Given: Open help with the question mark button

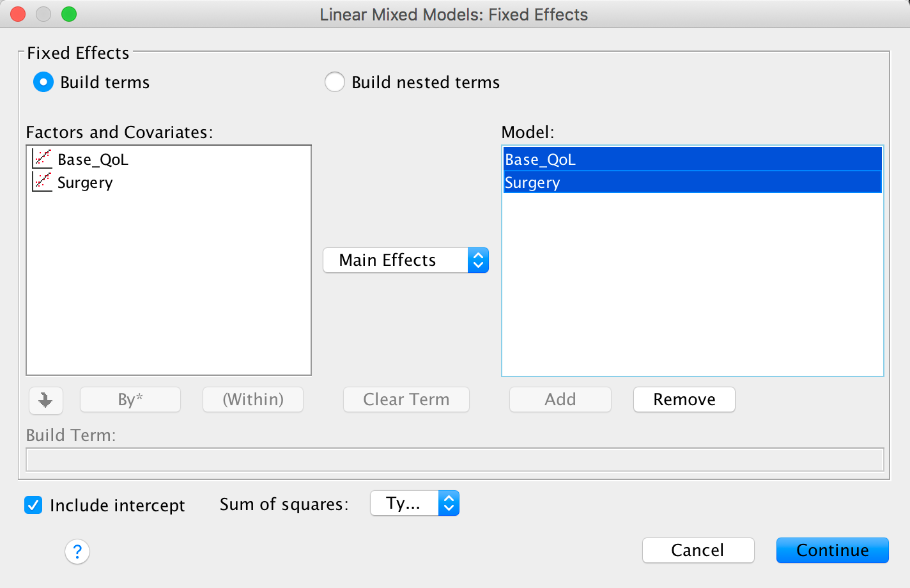Looking at the screenshot, I should coord(77,551).
